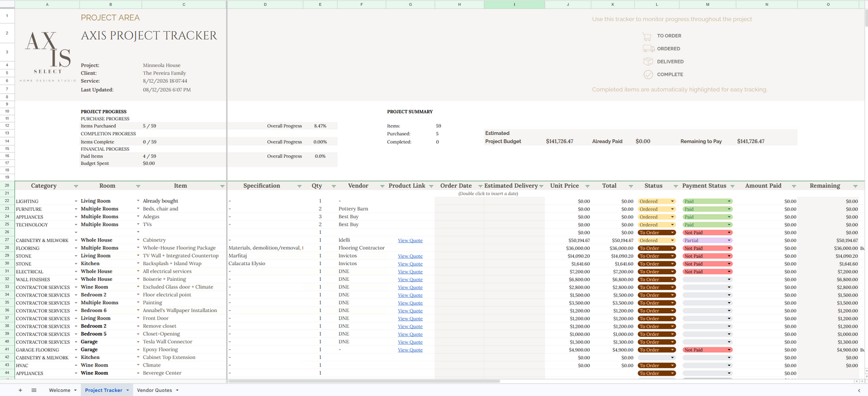This screenshot has height=396, width=868.
Task: Click The Pereira Family client cell
Action: click(165, 74)
